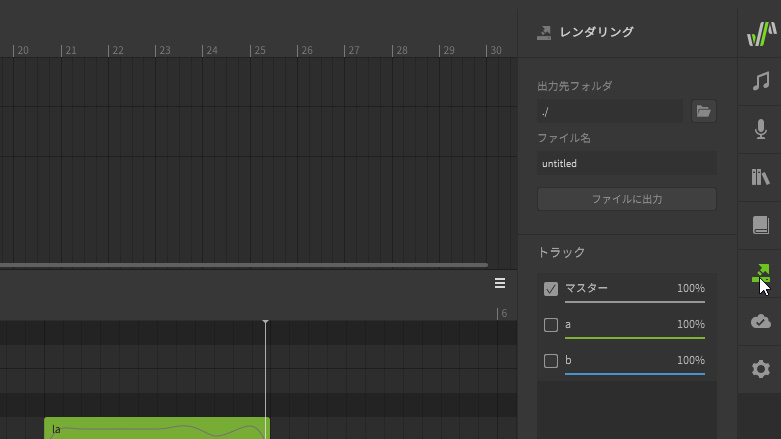
Task: Open the cloud license and updates icon
Action: click(760, 321)
